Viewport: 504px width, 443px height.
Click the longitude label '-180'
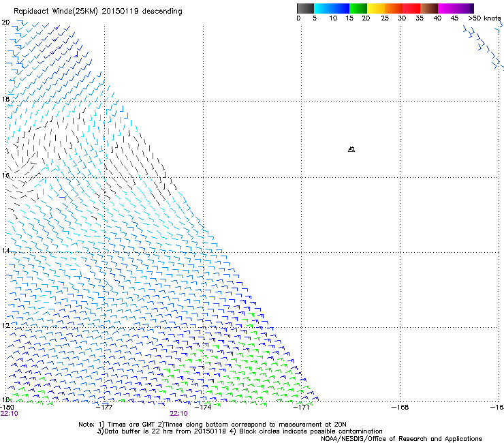pos(7,408)
